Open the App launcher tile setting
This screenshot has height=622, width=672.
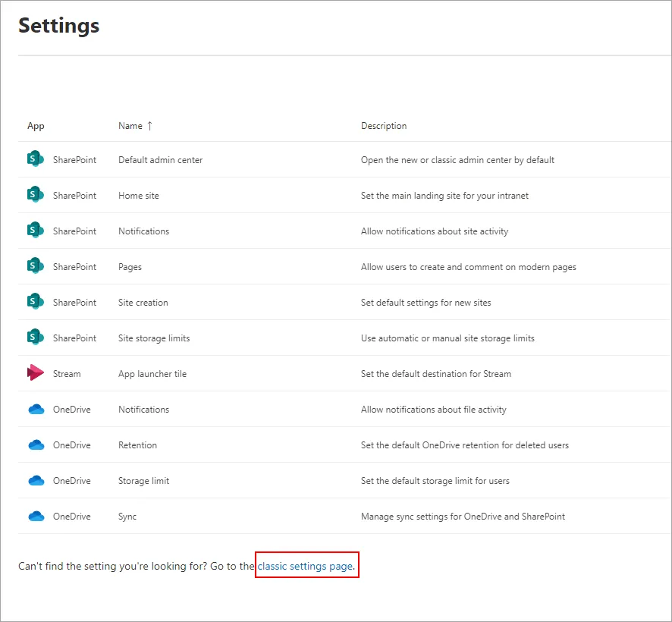pyautogui.click(x=152, y=374)
